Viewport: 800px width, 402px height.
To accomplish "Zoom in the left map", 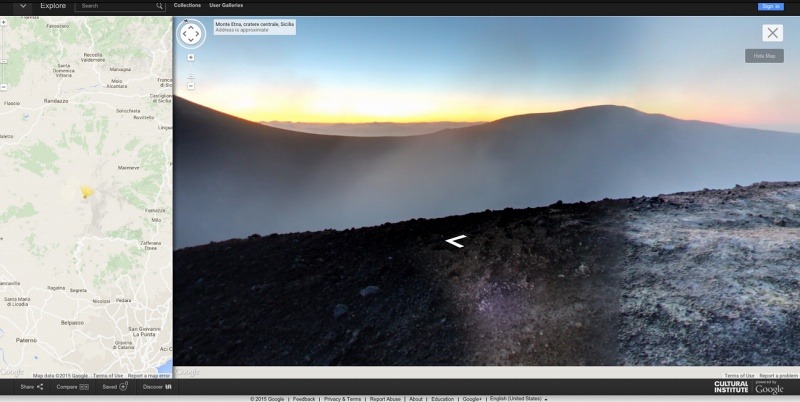I will pos(3,23).
